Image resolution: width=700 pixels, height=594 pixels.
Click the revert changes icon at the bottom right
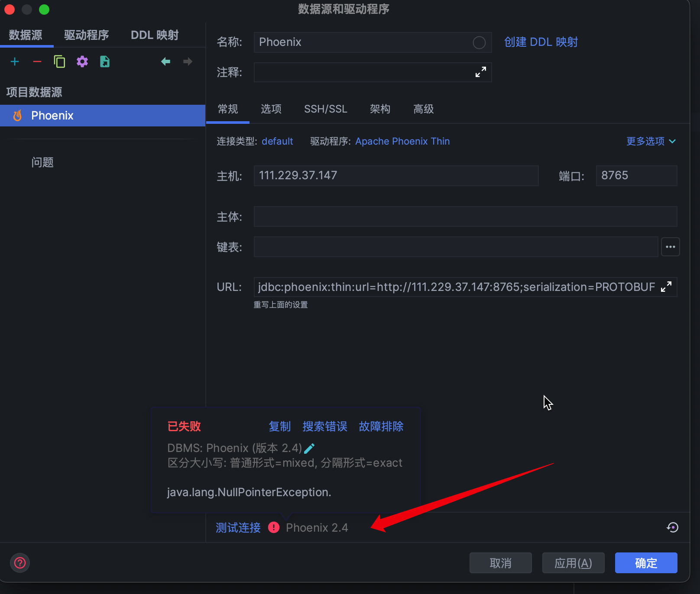click(672, 527)
